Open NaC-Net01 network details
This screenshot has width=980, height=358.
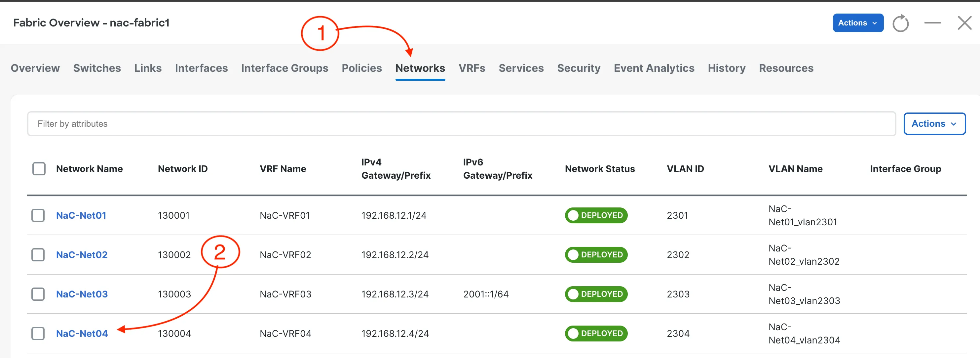pos(81,215)
